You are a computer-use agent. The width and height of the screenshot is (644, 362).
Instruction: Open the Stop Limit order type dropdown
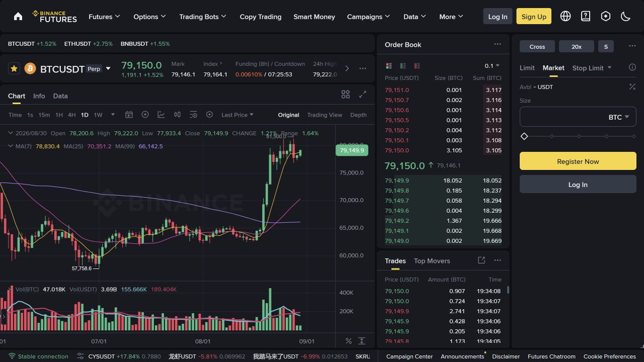point(592,68)
